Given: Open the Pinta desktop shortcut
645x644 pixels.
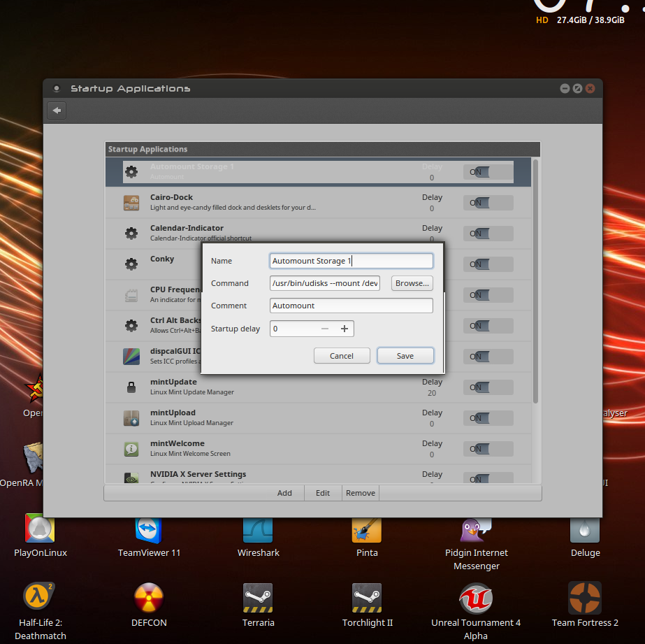Looking at the screenshot, I should click(x=367, y=529).
